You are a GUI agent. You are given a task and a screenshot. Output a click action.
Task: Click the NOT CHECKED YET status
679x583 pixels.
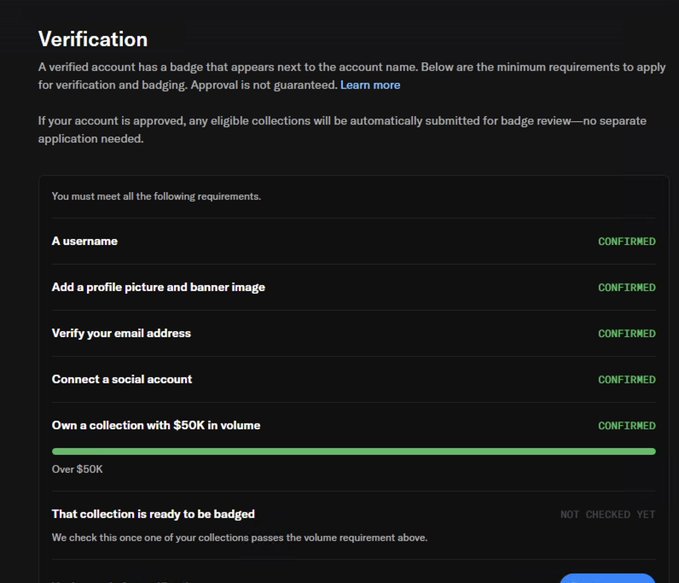coord(608,515)
